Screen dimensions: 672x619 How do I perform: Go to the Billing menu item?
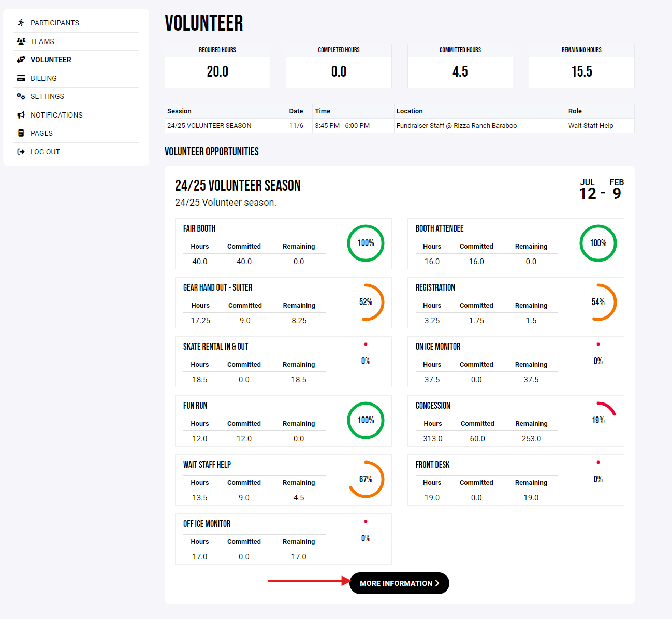(43, 78)
